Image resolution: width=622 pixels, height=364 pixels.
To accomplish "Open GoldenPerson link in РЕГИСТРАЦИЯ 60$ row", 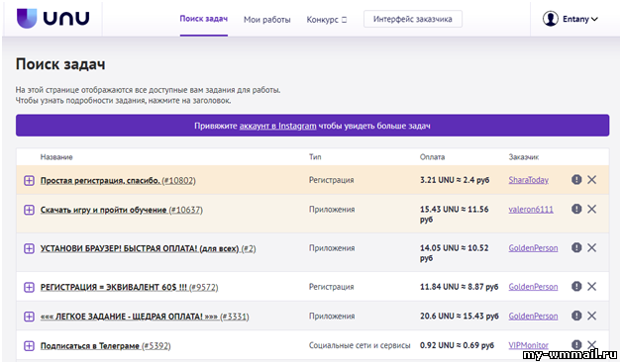I will click(533, 287).
